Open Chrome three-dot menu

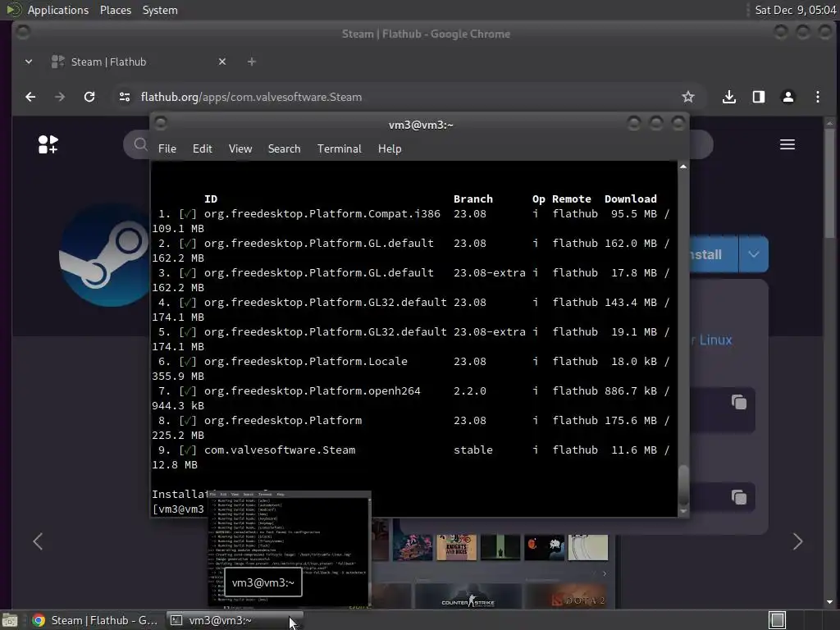(818, 97)
